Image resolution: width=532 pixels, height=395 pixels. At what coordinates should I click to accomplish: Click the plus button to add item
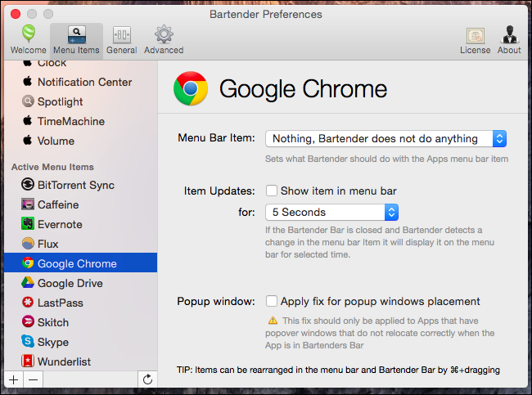tap(12, 379)
